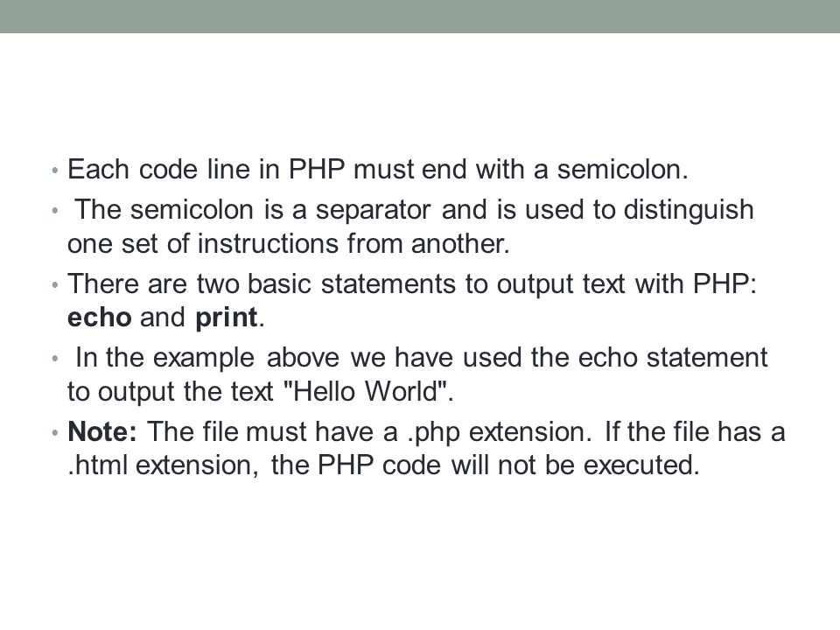840x630 pixels.
Task: Click the words "echo statement" in fourth bullet
Action: [x=673, y=358]
